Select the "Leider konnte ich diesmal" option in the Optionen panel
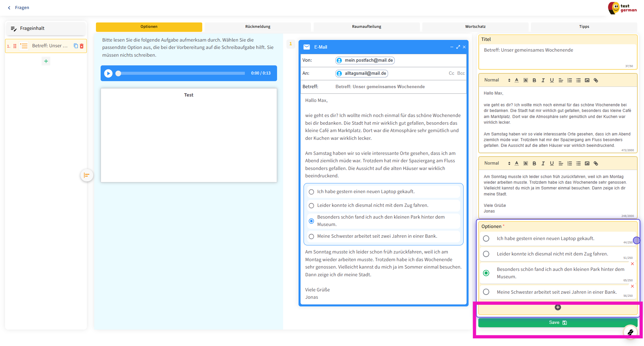 [486, 254]
